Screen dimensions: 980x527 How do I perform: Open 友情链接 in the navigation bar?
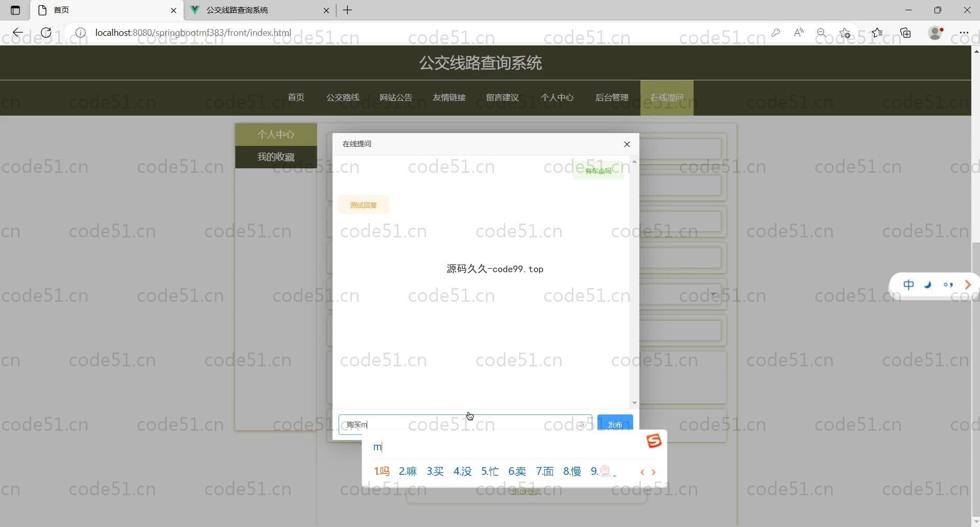(449, 98)
